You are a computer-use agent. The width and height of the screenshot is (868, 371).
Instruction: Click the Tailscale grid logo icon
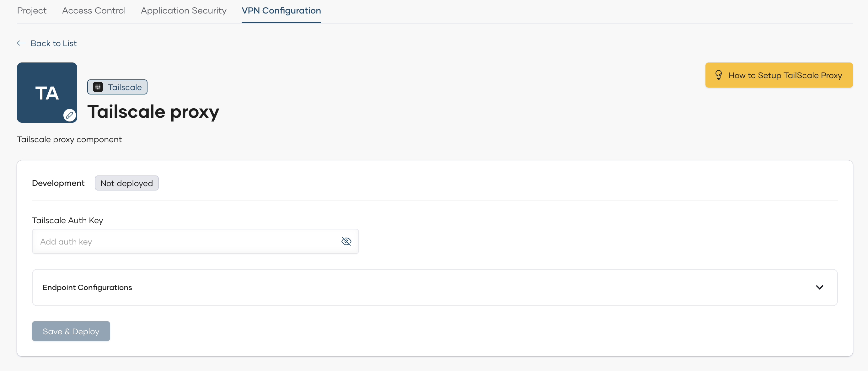98,87
